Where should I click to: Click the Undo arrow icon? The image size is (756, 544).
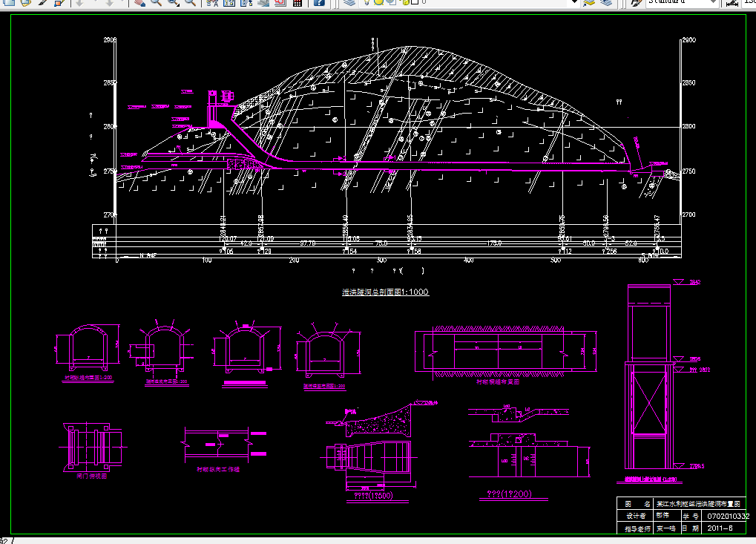[x=80, y=2]
